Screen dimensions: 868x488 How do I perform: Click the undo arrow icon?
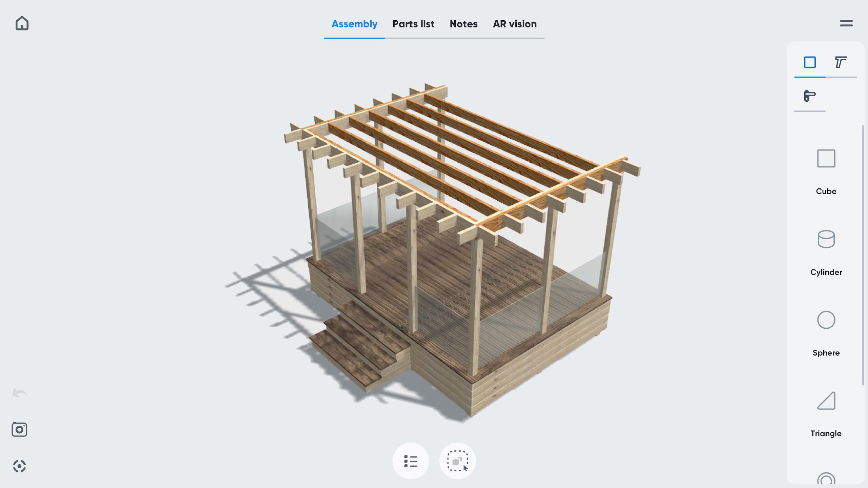click(19, 393)
